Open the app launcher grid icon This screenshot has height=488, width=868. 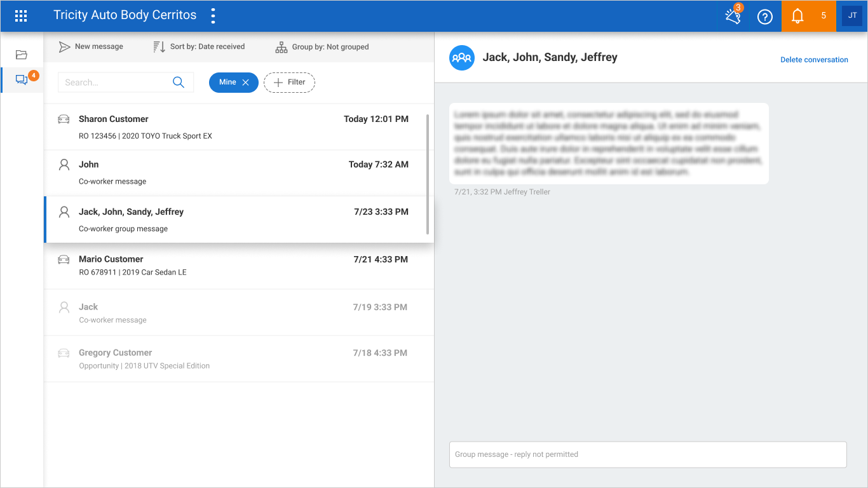pyautogui.click(x=21, y=16)
